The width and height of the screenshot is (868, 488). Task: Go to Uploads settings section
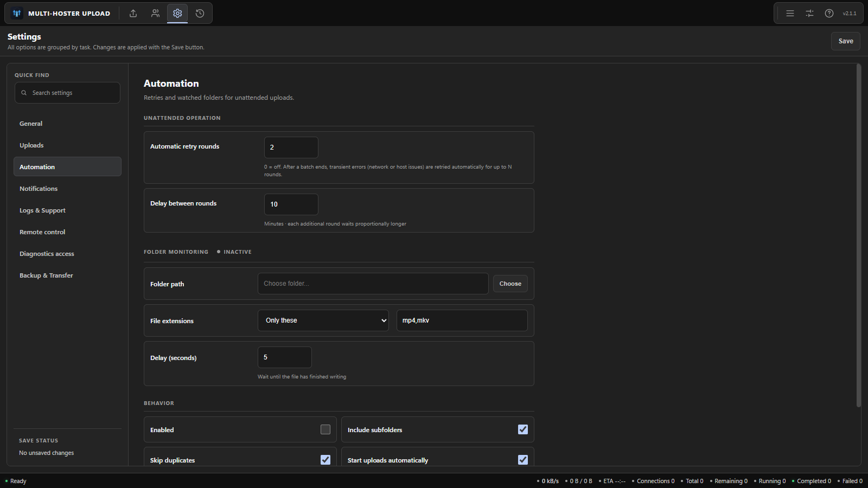coord(67,145)
